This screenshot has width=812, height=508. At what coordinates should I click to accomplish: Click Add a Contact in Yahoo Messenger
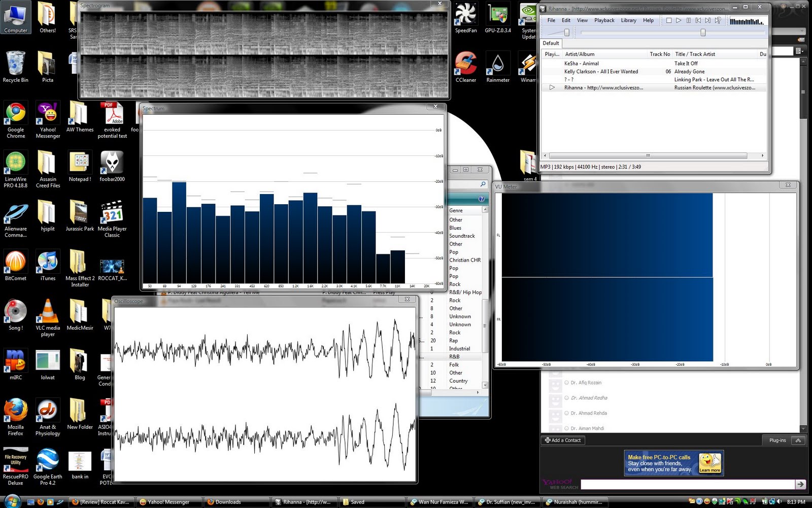pos(563,440)
